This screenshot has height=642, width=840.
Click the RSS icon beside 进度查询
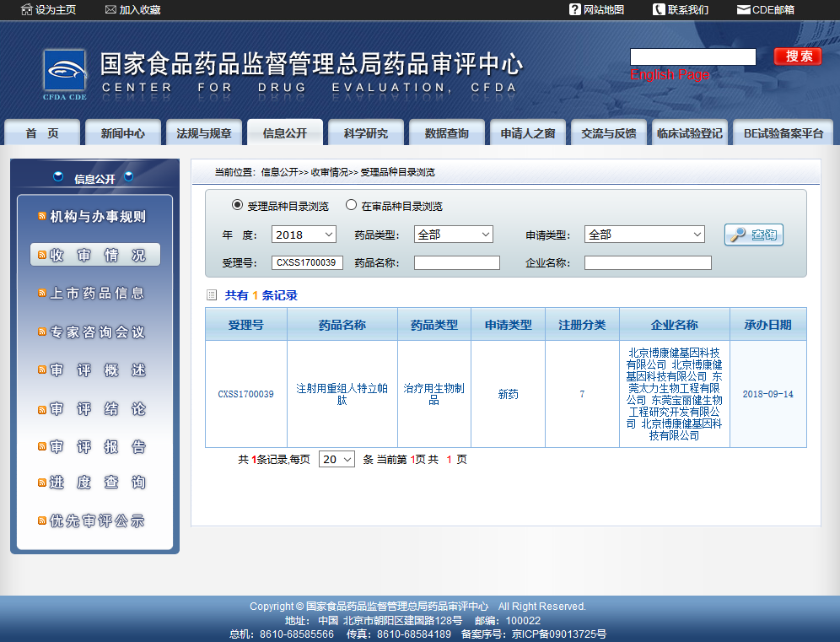tap(42, 483)
